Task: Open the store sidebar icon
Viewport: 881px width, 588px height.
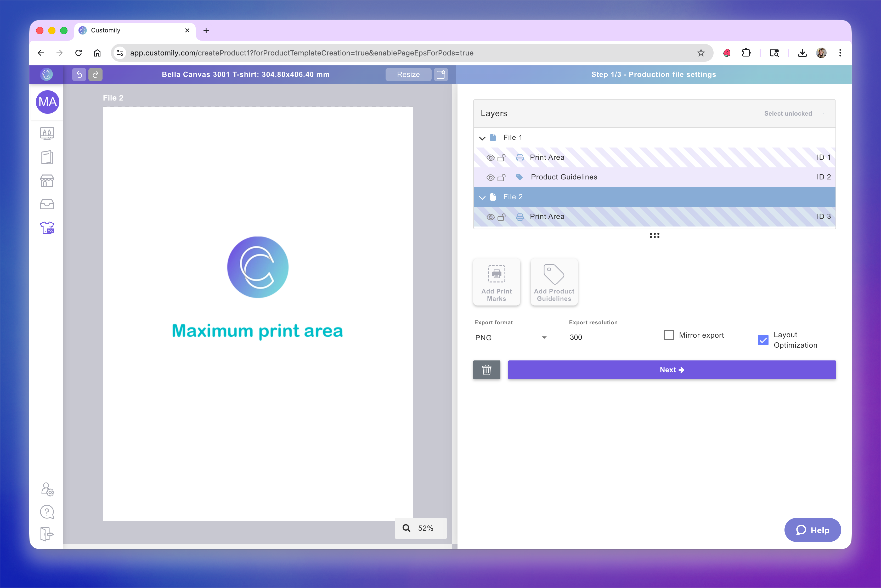Action: pyautogui.click(x=47, y=181)
